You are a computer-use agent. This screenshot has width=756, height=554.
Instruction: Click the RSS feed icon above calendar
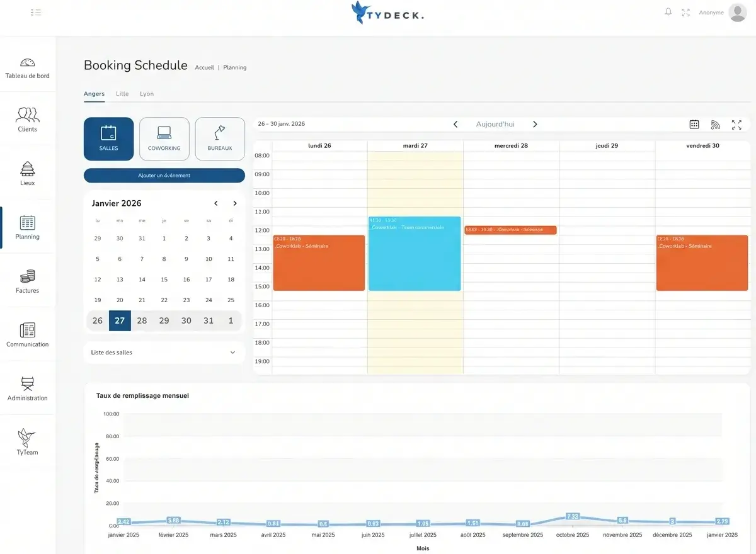(x=715, y=125)
